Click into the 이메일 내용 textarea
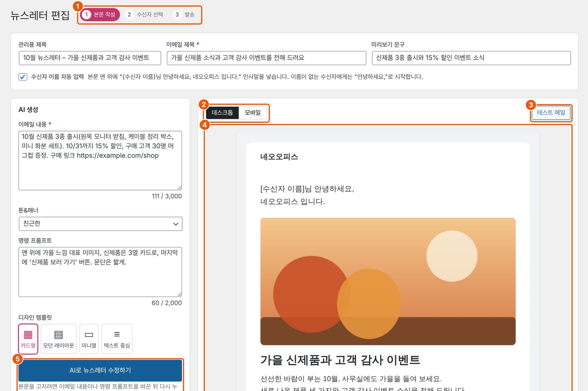Screen dimensions: 588x391 [x=100, y=160]
